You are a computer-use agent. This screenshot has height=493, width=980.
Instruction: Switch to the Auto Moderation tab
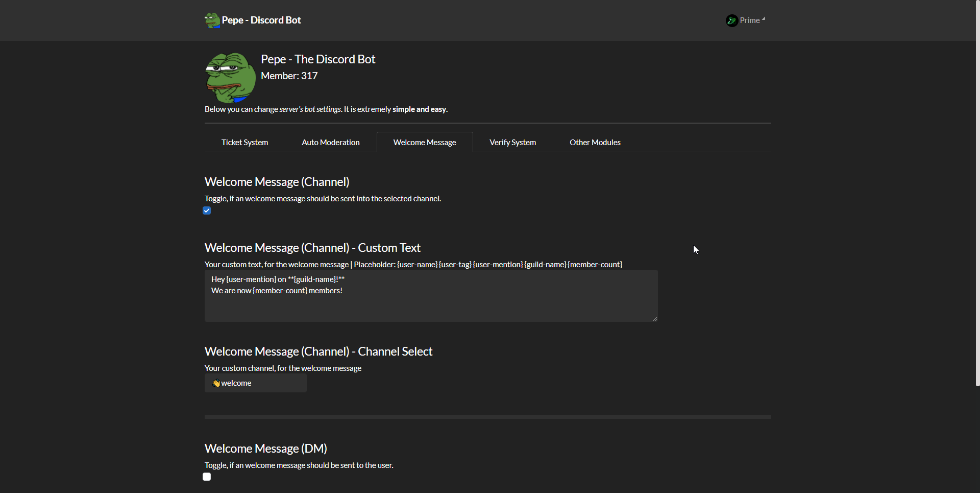pyautogui.click(x=331, y=143)
